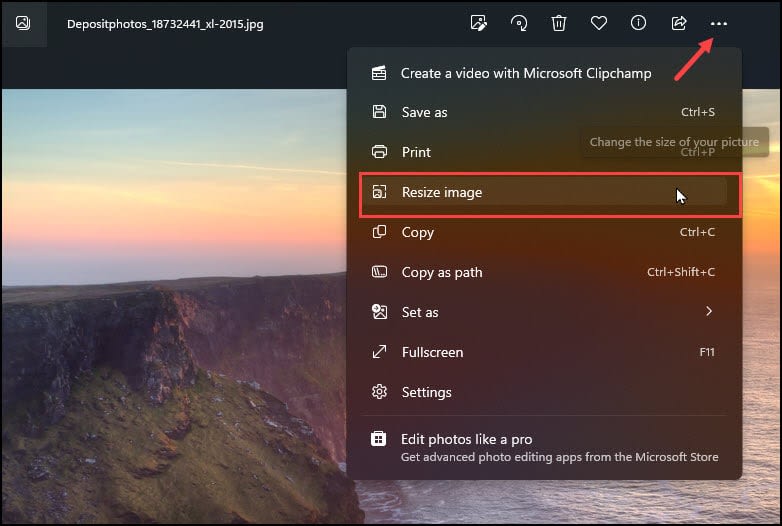Show file info with the info icon
This screenshot has width=782, height=526.
coord(638,23)
